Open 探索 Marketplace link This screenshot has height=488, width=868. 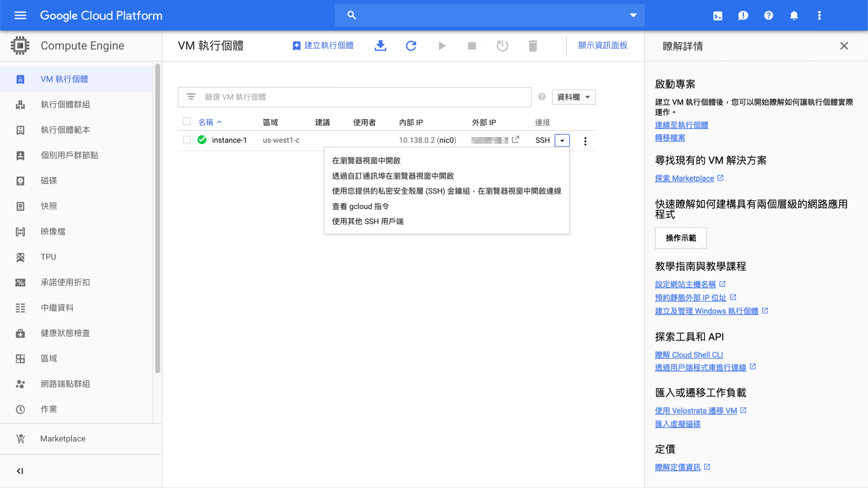(684, 178)
